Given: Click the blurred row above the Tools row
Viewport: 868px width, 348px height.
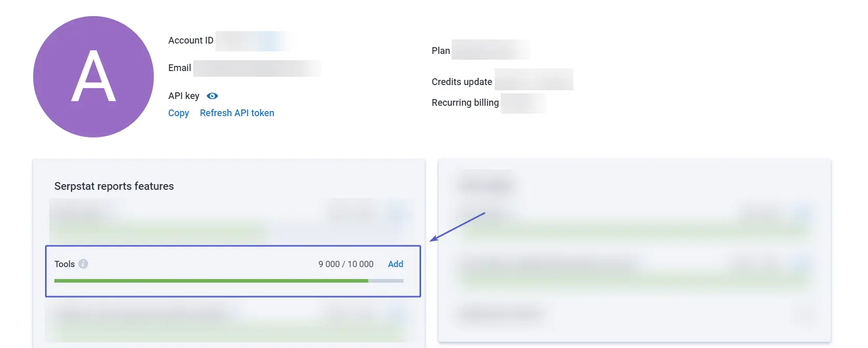Looking at the screenshot, I should (232, 220).
